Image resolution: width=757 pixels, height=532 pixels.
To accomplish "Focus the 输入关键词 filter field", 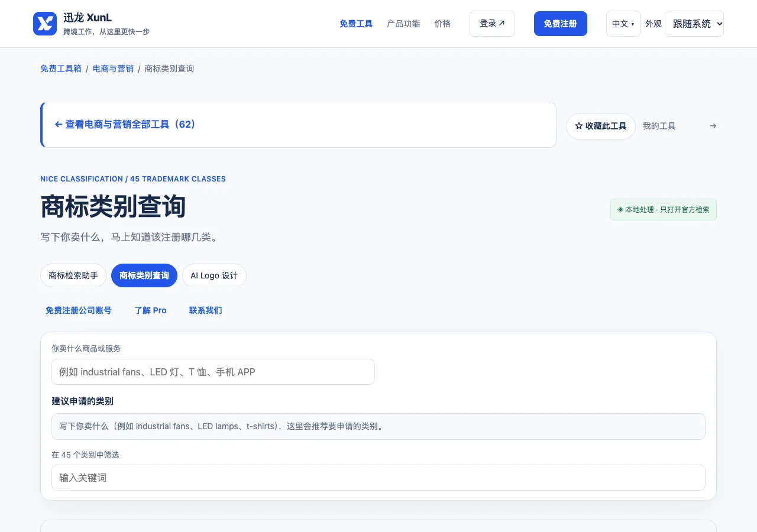I will point(378,478).
